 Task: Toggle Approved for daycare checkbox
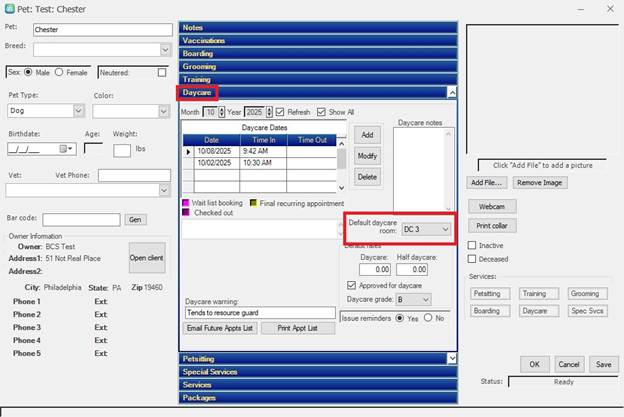[x=350, y=285]
